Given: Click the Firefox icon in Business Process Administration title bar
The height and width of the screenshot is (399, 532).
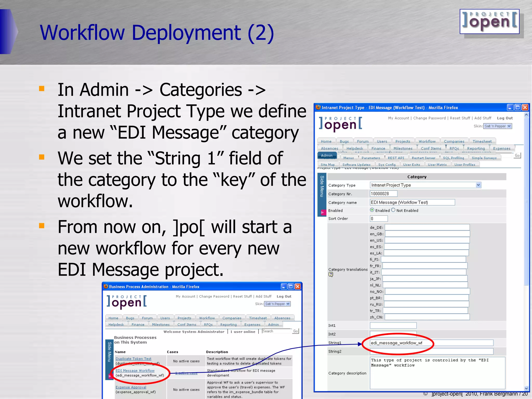Looking at the screenshot, I should (106, 286).
